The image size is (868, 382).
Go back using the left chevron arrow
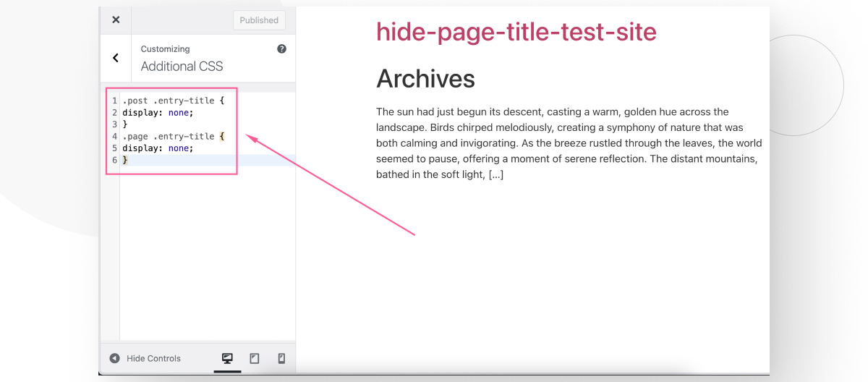tap(116, 58)
